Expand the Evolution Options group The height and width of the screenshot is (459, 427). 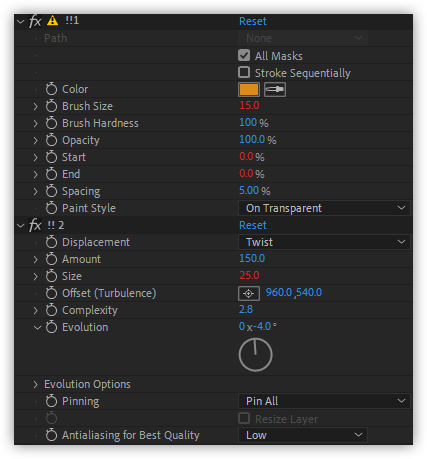[x=36, y=384]
